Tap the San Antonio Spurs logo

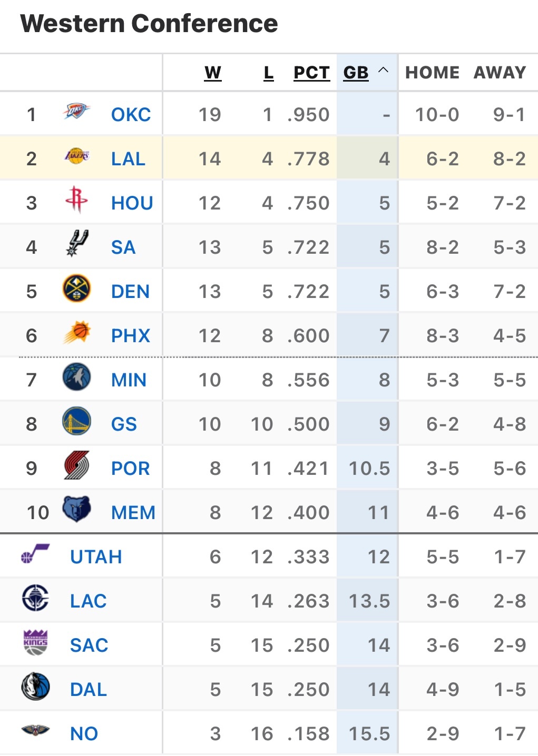coord(76,244)
